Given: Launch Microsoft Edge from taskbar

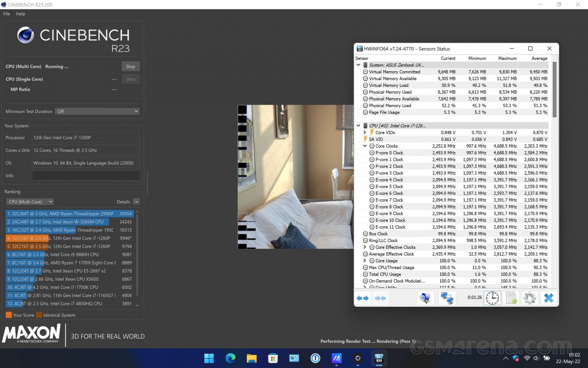Looking at the screenshot, I should (x=230, y=358).
